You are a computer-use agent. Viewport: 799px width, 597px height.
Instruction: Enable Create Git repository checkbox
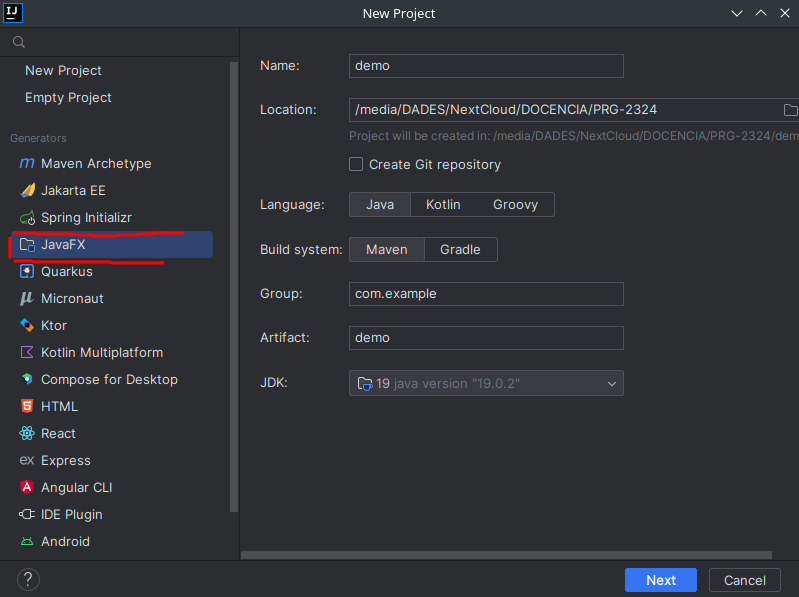pyautogui.click(x=356, y=164)
